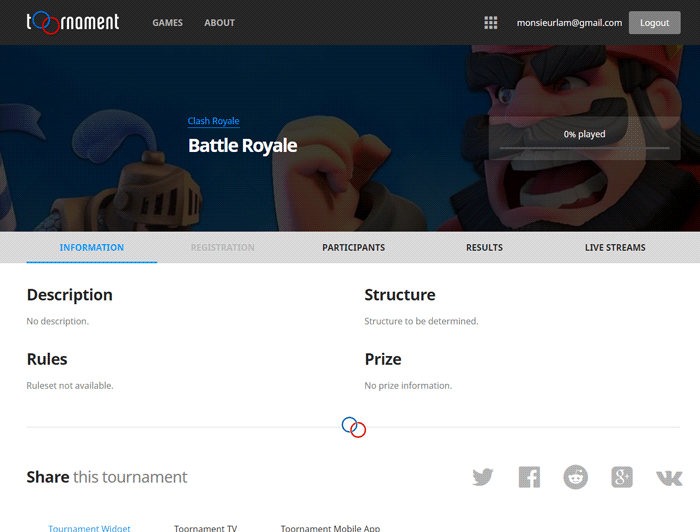Share tournament on Google Plus

[x=622, y=477]
